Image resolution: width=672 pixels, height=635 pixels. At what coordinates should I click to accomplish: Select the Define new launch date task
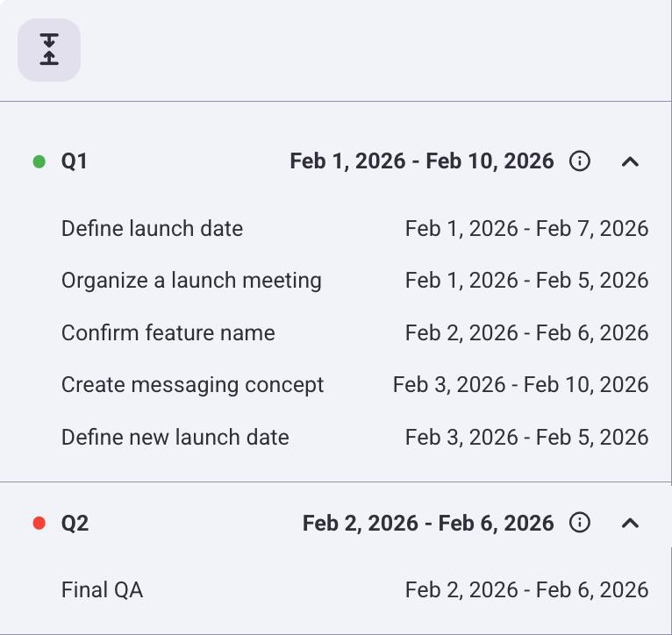[175, 437]
